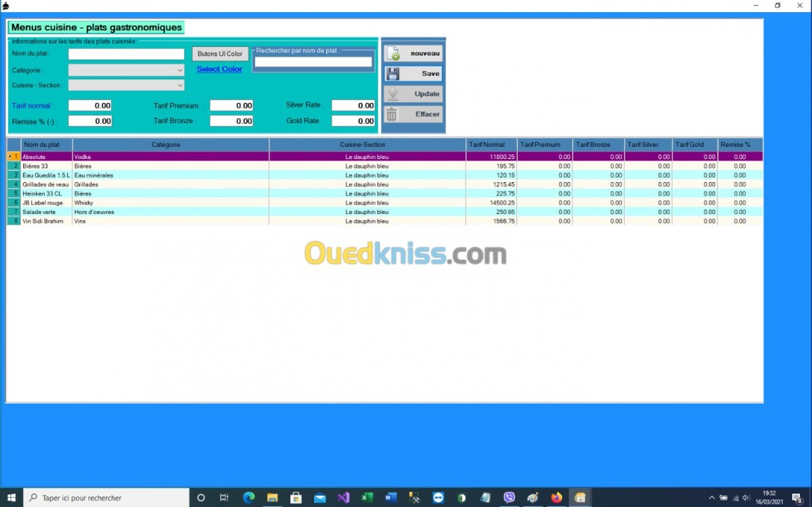Delete the dish using the Effacer button

point(413,114)
